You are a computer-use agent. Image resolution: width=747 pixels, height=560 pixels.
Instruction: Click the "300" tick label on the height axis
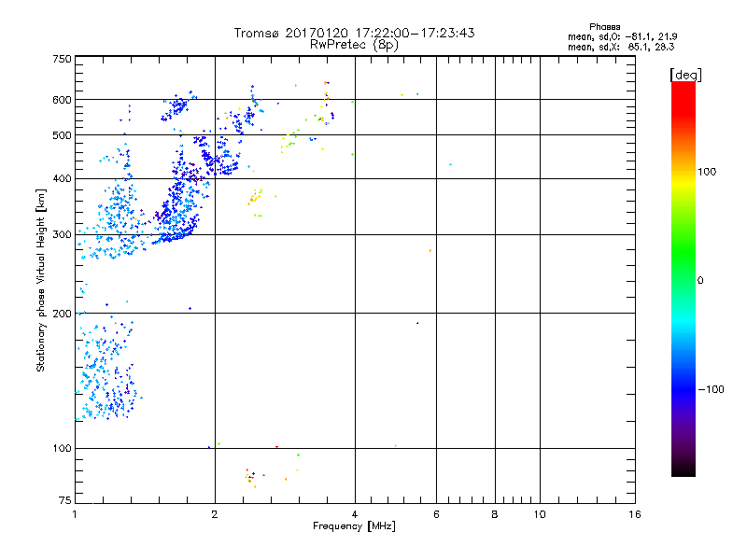tap(62, 234)
